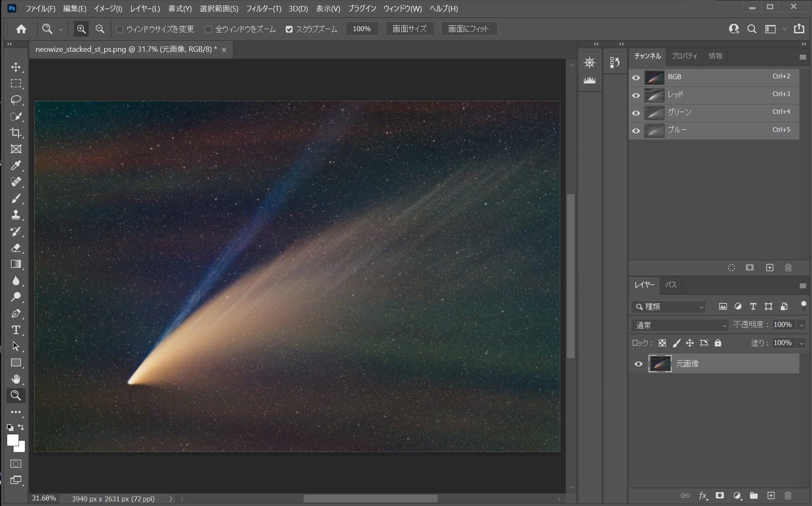Switch to the プロパティ tab
The height and width of the screenshot is (506, 812).
click(x=684, y=56)
